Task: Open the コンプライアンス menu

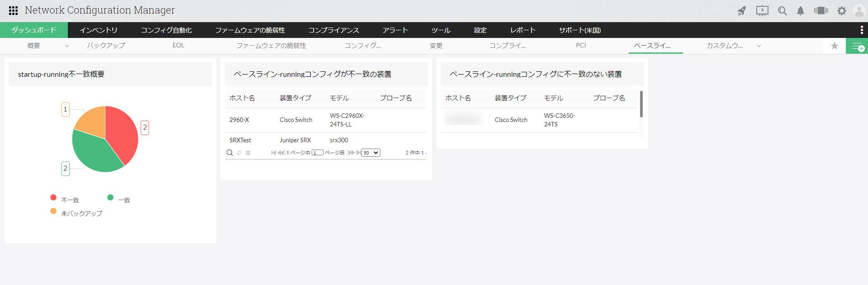Action: click(334, 30)
